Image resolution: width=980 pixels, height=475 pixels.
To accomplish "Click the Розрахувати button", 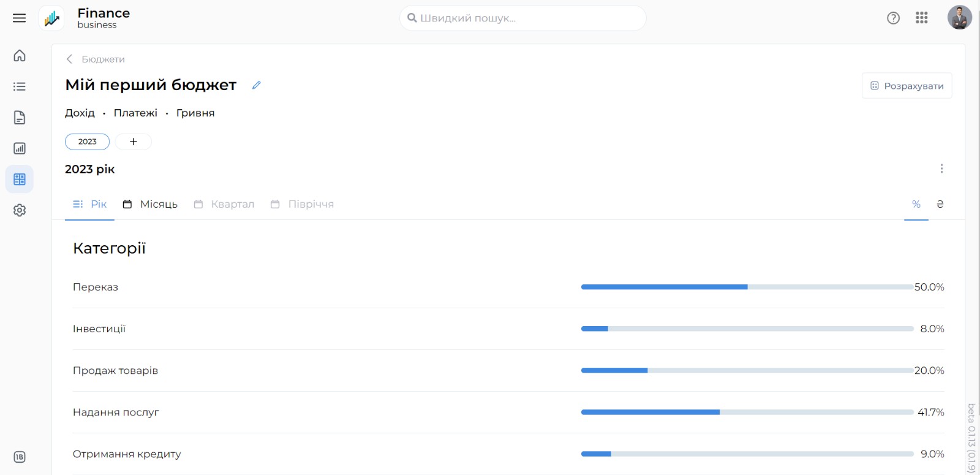I will 907,86.
